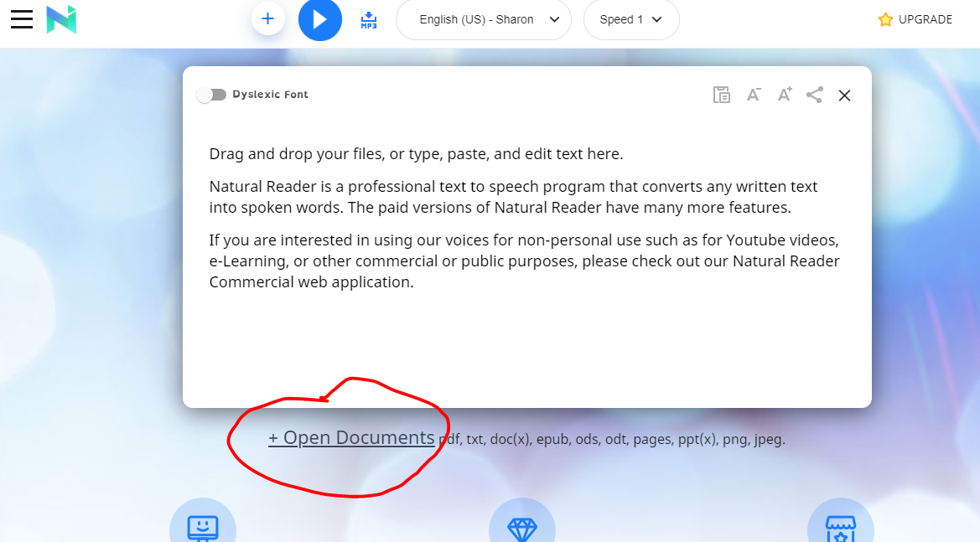Click the plus add button
980x542 pixels.
point(267,18)
